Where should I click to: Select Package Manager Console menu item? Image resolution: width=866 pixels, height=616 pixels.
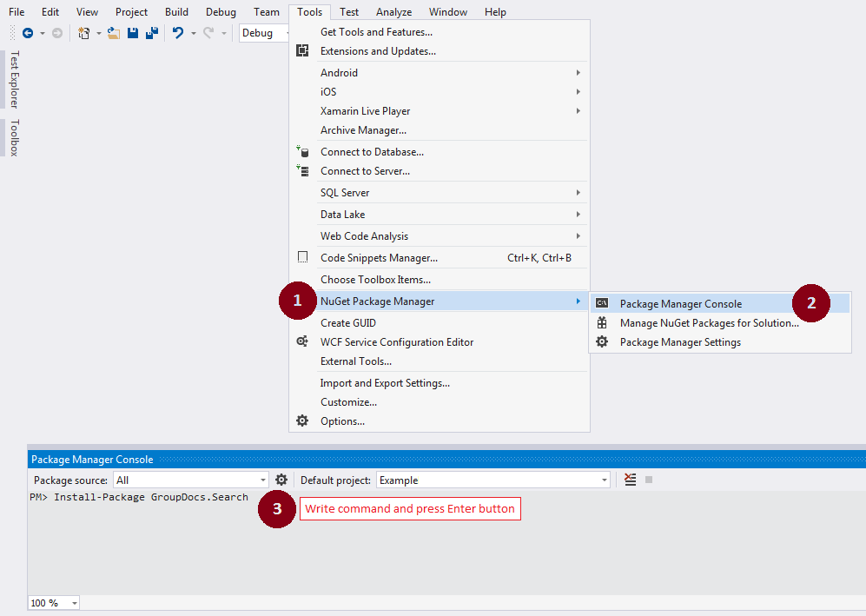680,304
